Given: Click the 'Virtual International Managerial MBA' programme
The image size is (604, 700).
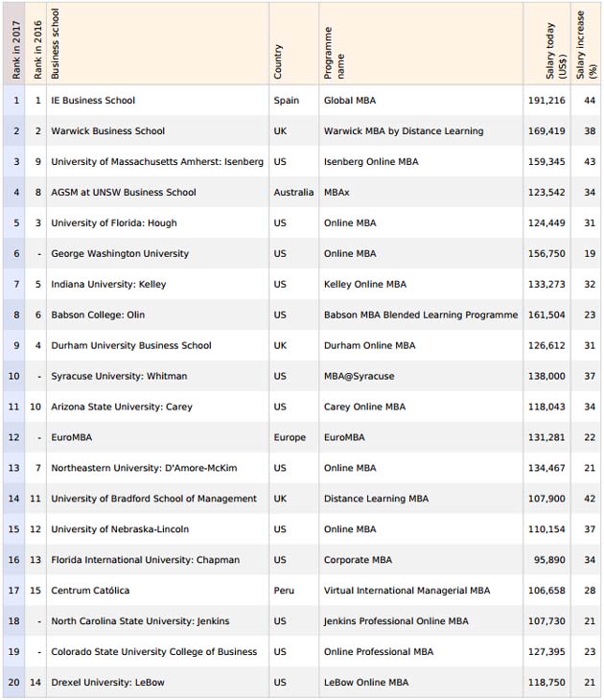Looking at the screenshot, I should [x=407, y=591].
